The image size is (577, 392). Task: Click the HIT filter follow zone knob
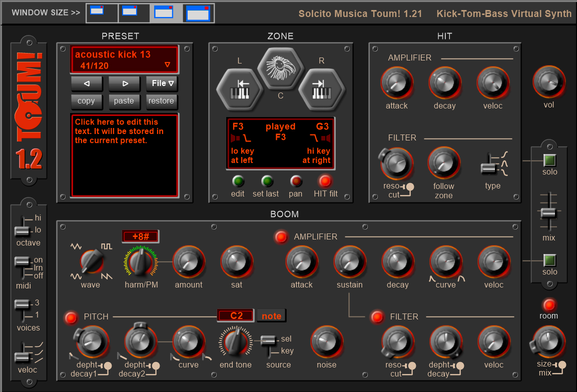(x=444, y=163)
